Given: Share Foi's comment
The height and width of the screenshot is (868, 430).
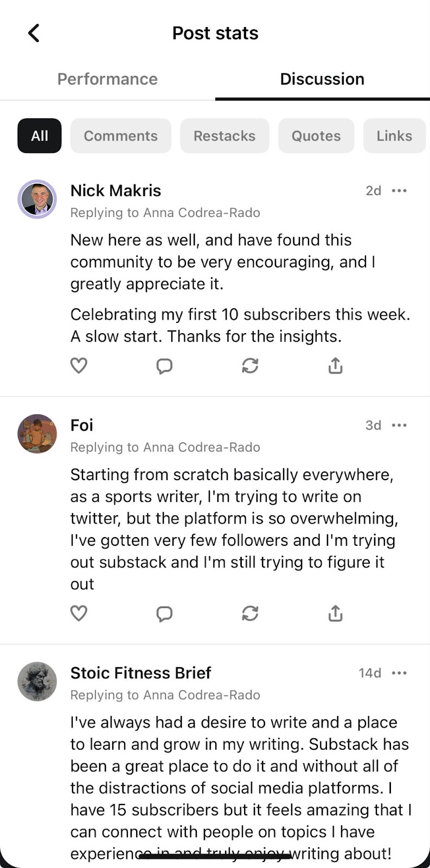Looking at the screenshot, I should pos(336,614).
